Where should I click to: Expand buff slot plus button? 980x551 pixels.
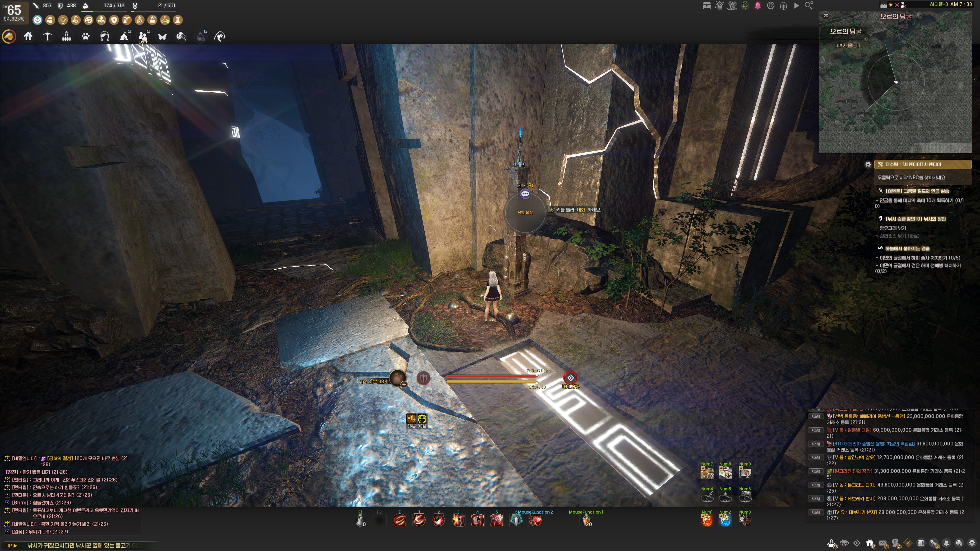coord(404,384)
